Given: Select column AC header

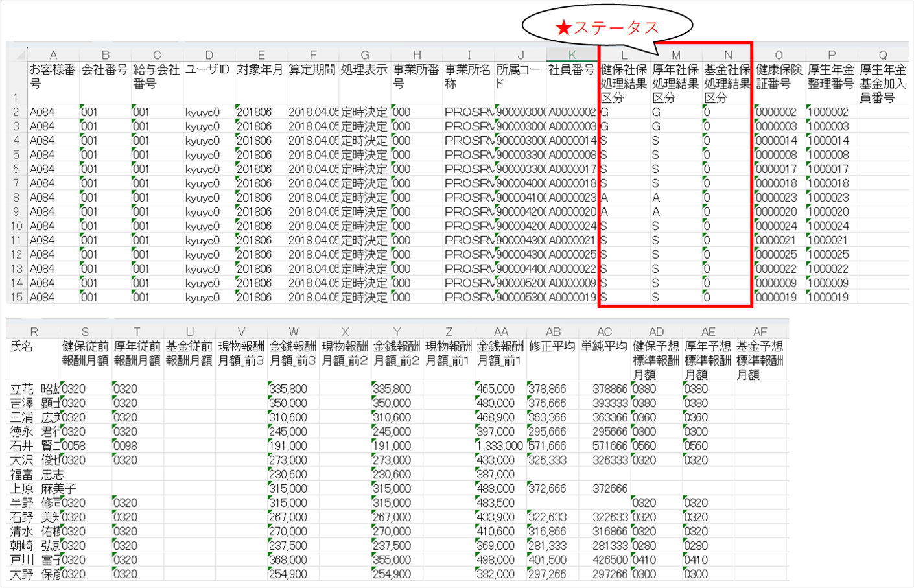Looking at the screenshot, I should point(604,331).
